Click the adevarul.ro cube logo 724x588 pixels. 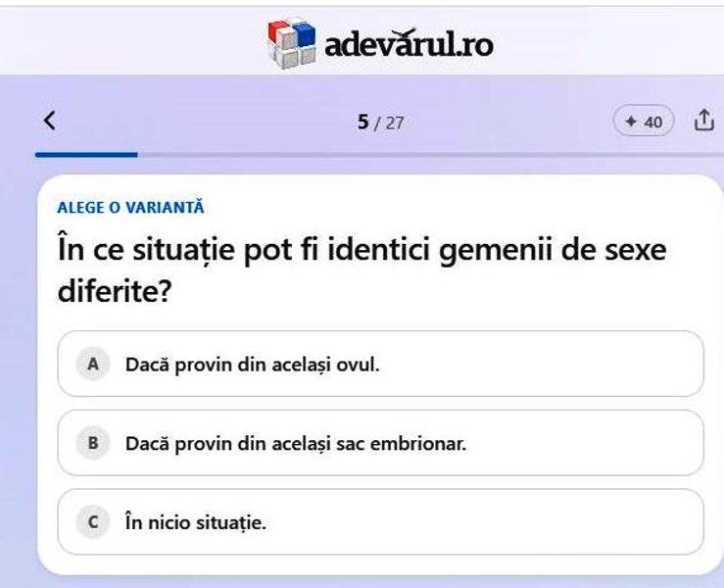coord(292,43)
